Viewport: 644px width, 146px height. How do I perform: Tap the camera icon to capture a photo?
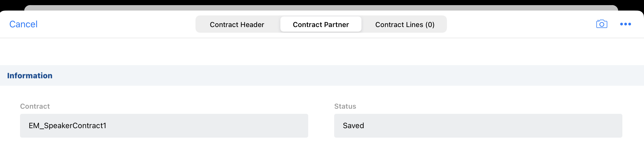coord(602,24)
